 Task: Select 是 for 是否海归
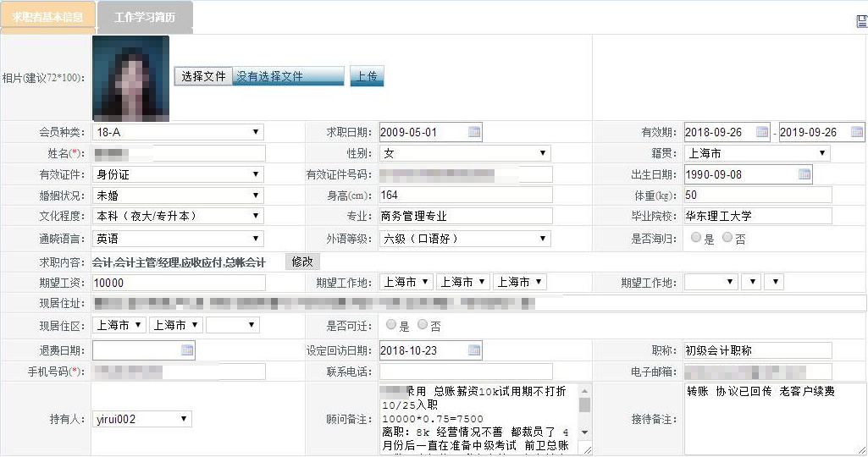click(696, 237)
